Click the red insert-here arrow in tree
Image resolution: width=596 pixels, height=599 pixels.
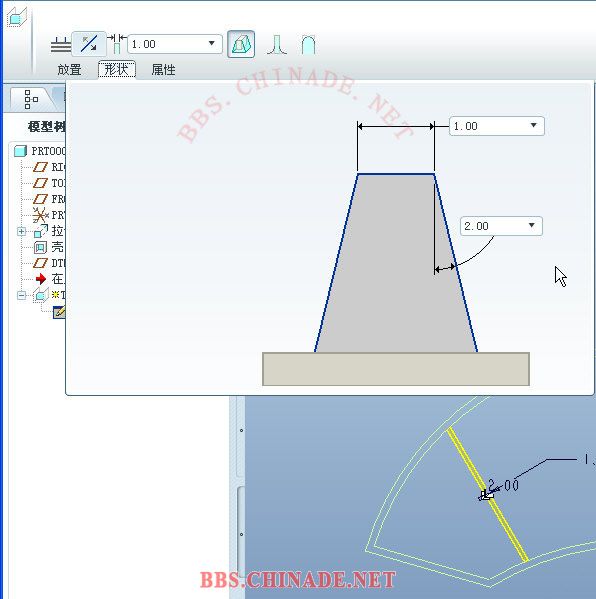[x=40, y=279]
